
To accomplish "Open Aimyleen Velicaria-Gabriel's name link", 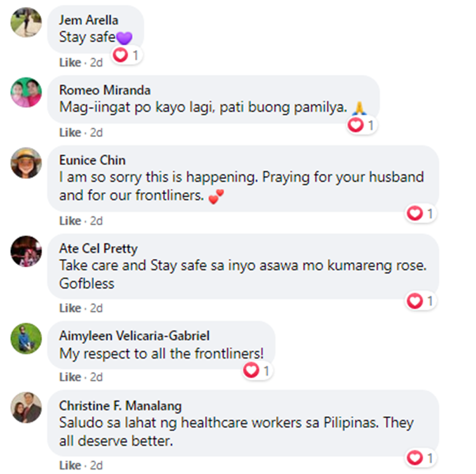I will click(x=134, y=336).
